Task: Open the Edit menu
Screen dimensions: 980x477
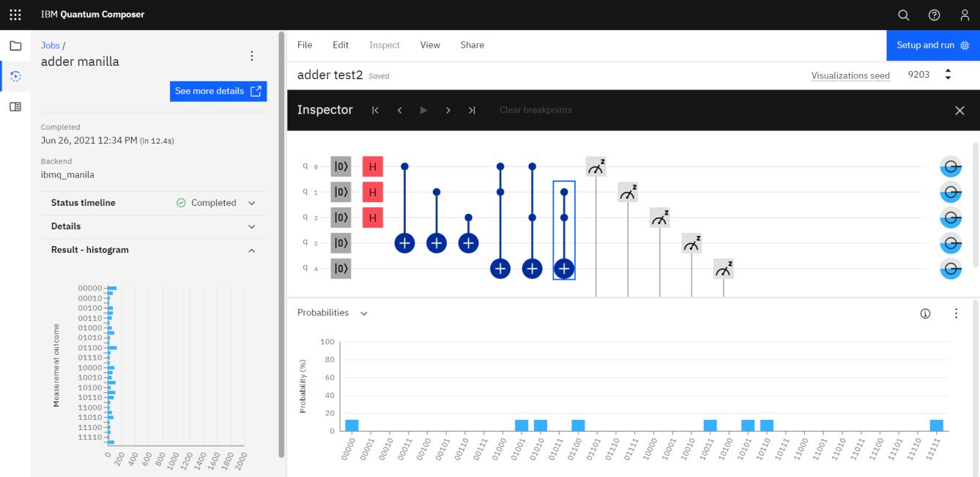Action: (x=341, y=45)
